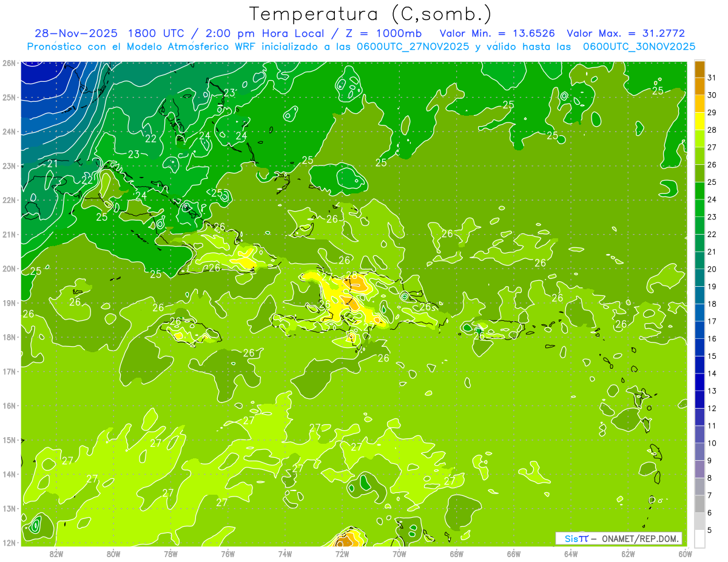Click the '28' colorbar label
Image resolution: width=728 pixels, height=562 pixels.
[712, 130]
